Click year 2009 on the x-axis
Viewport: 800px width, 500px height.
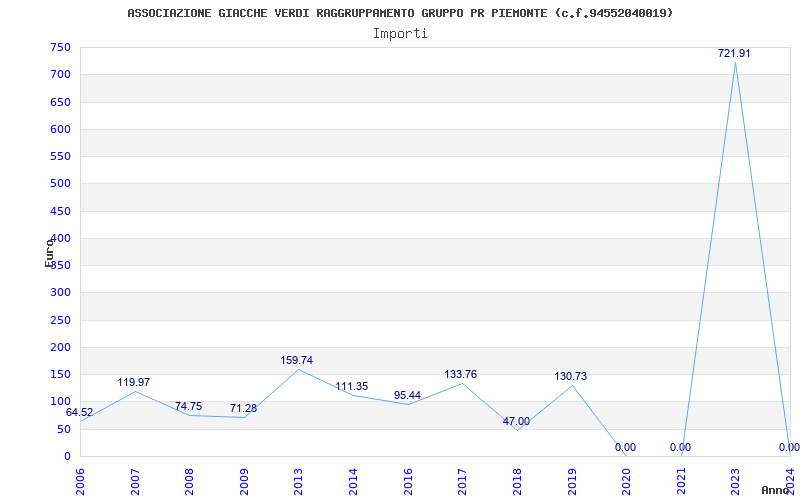pos(244,481)
